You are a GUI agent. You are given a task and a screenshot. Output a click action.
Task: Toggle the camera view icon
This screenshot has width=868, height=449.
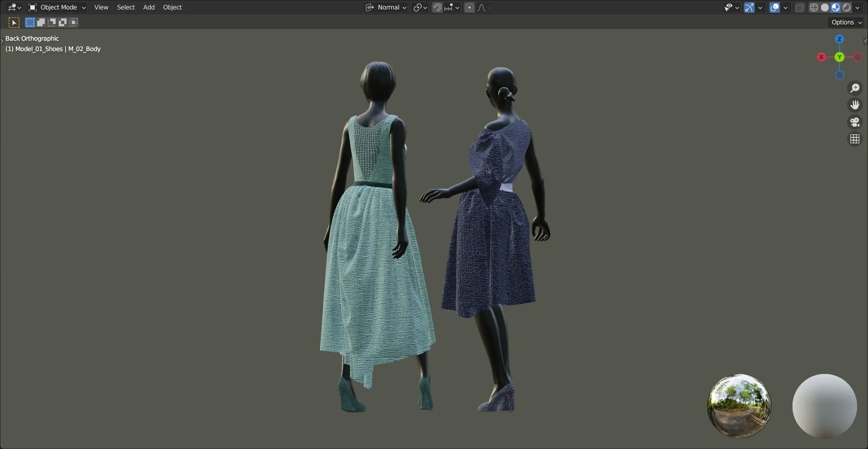[x=854, y=122]
